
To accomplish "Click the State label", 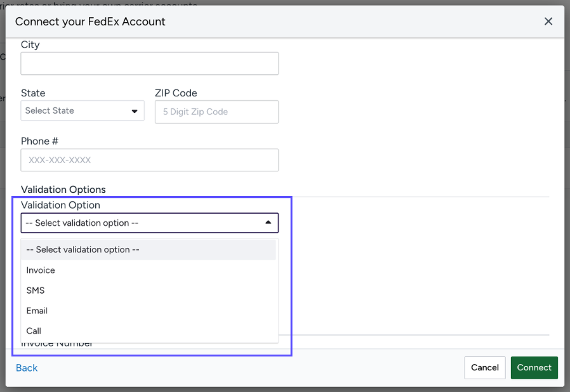I will coord(33,93).
